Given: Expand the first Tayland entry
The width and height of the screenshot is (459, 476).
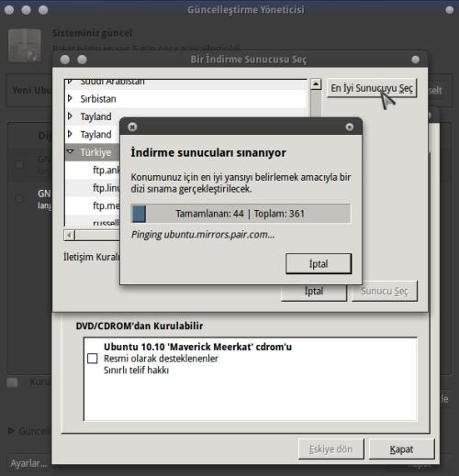Looking at the screenshot, I should tap(70, 116).
